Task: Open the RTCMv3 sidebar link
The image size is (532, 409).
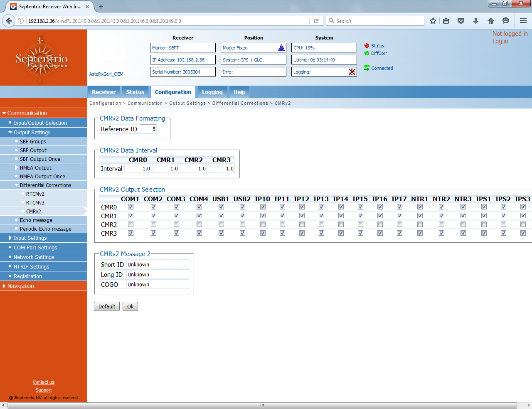Action: point(35,202)
